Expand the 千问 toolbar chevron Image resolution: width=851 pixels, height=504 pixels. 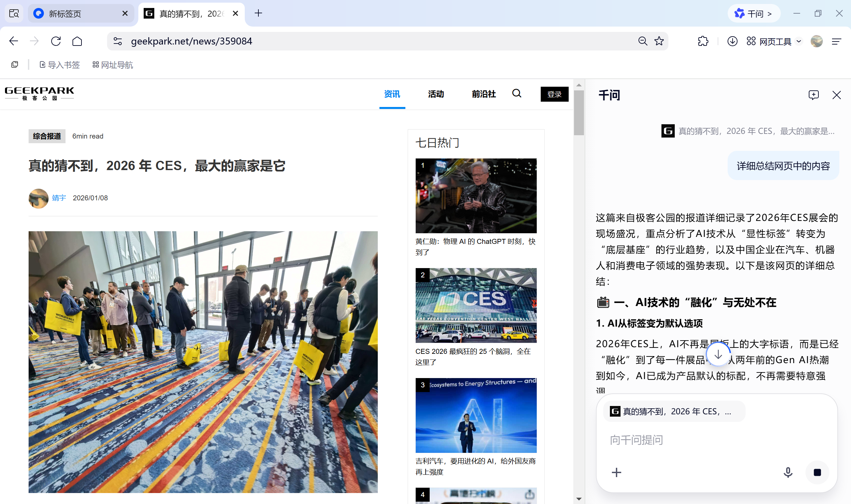click(x=770, y=14)
